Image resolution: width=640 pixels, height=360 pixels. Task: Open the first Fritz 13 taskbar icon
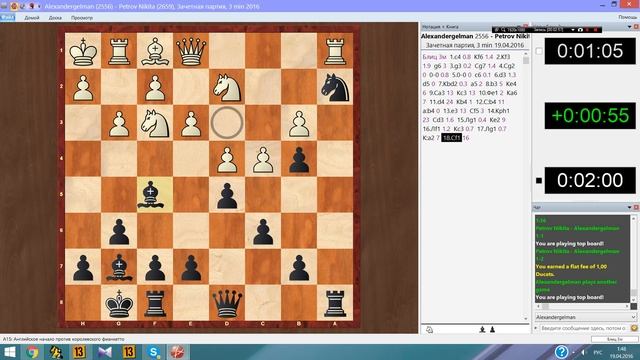(x=79, y=352)
